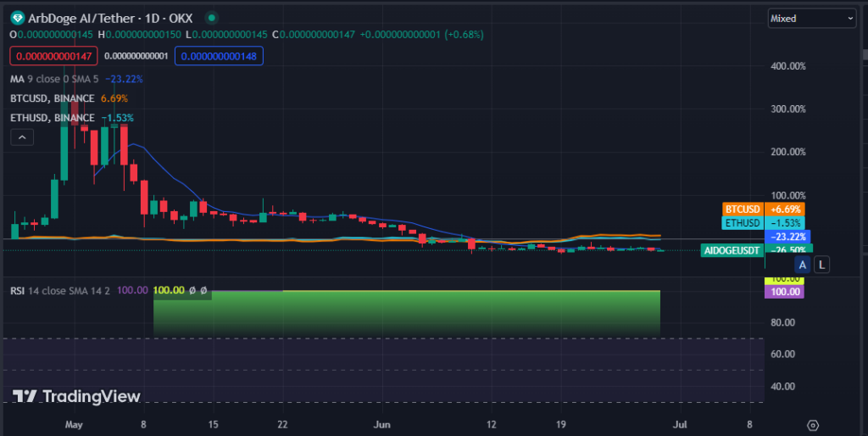Viewport: 868px width, 436px height.
Task: Click the 19 date label on time axis
Action: (561, 425)
